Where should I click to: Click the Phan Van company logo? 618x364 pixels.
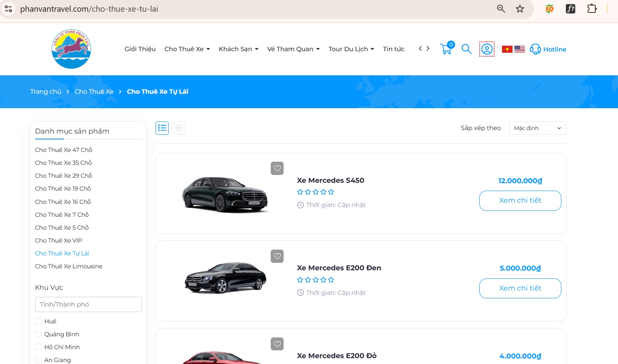coord(71,49)
